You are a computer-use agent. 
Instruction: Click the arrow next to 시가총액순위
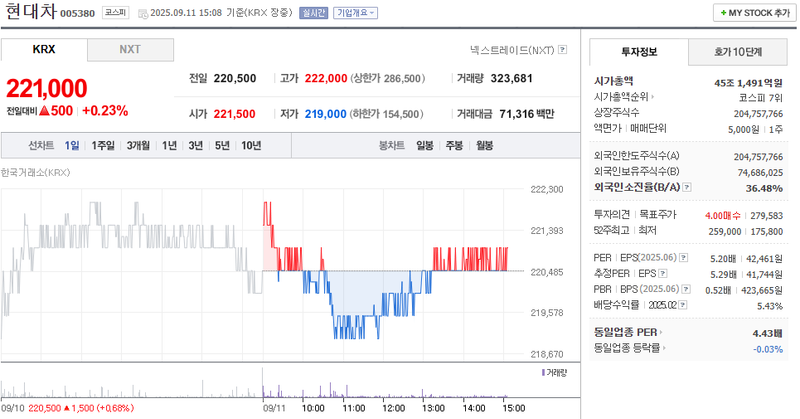(653, 96)
